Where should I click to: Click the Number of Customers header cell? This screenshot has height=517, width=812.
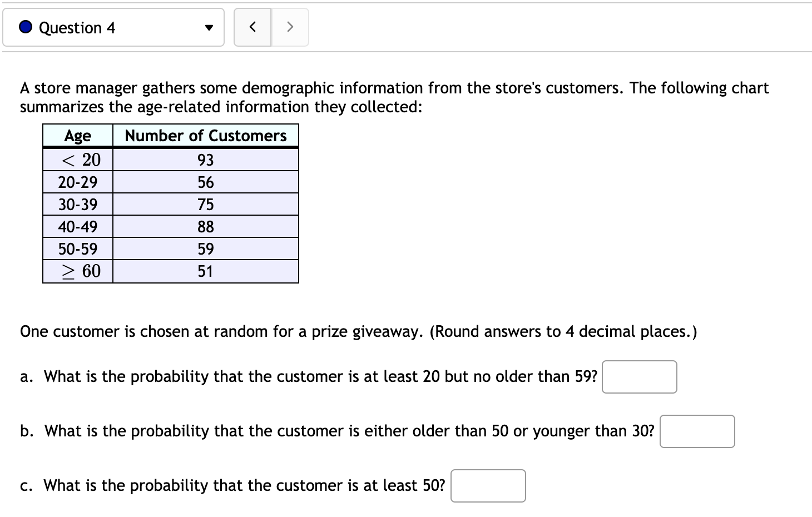click(205, 135)
